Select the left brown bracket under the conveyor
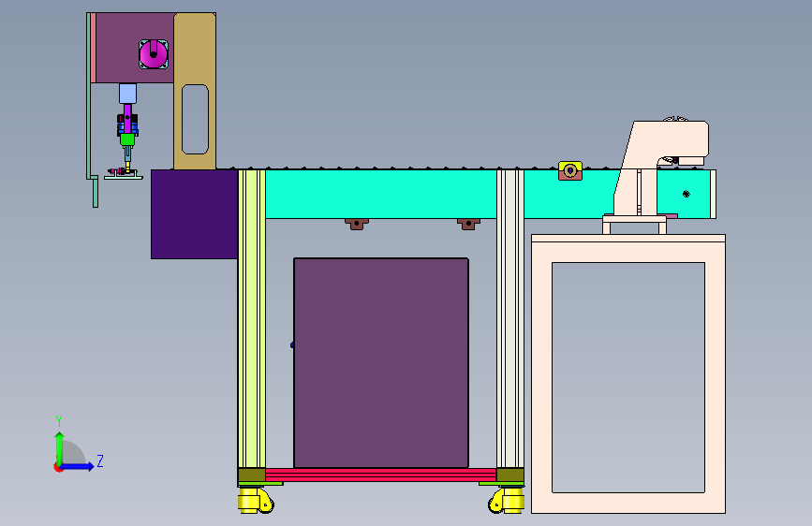812x526 pixels. (x=356, y=225)
